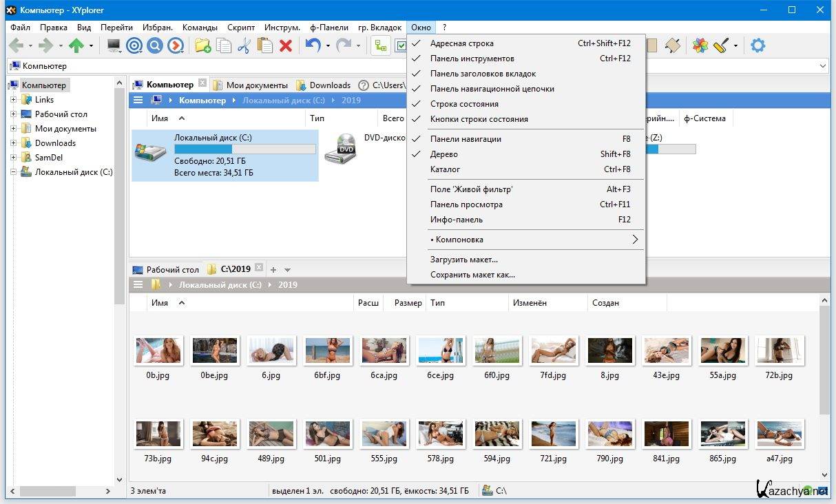Choose 'Сохранить макет как...' menu entry
The image size is (836, 504).
(472, 275)
